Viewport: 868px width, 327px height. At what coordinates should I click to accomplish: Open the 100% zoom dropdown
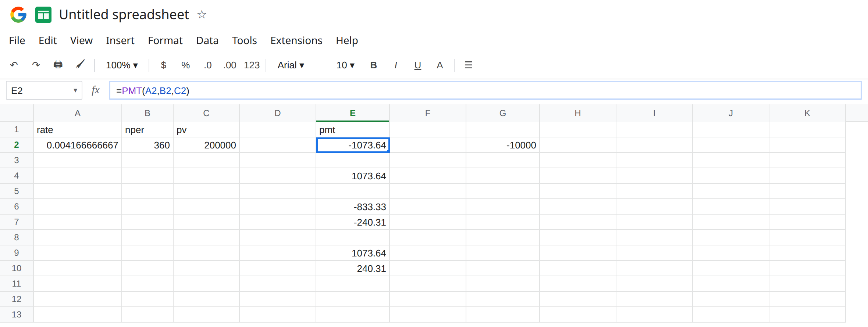pos(122,65)
